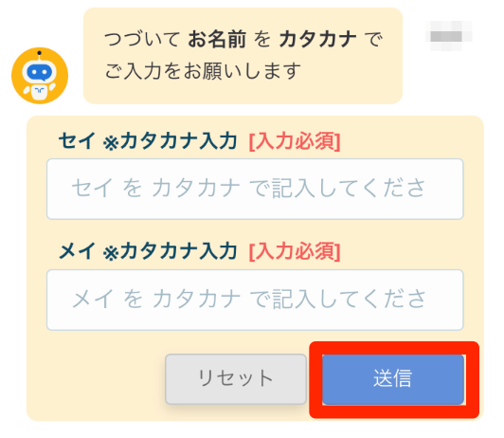The height and width of the screenshot is (438, 504).
Task: Focus the セイ katakana input field
Action: [255, 189]
